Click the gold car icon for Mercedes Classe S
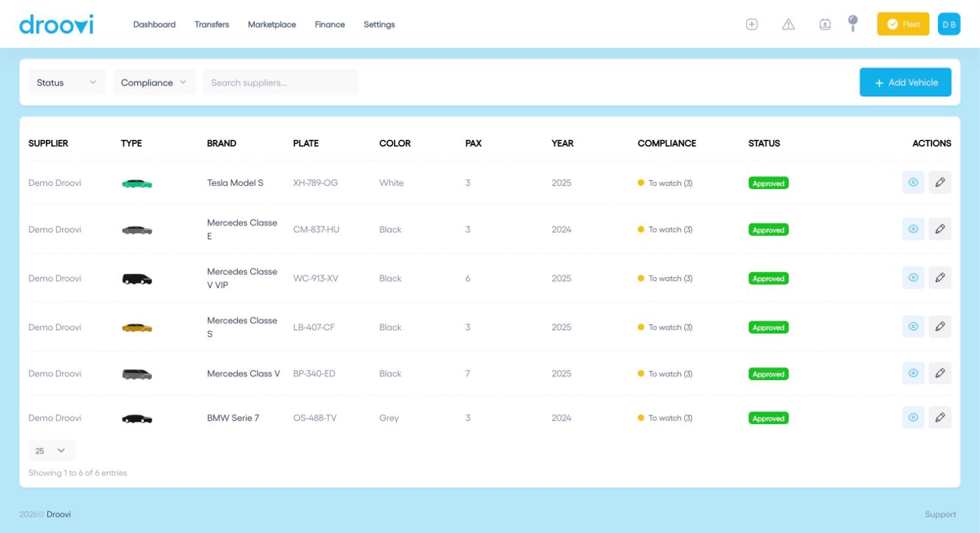The image size is (980, 533). [x=137, y=328]
